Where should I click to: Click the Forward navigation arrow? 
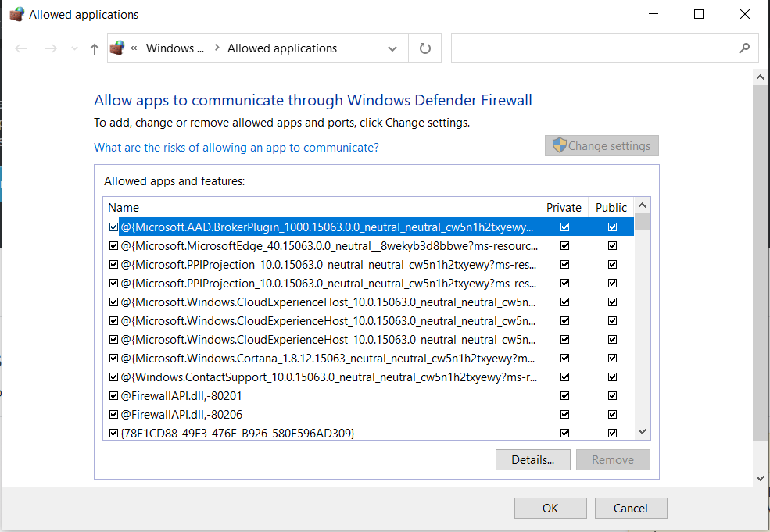(51, 48)
